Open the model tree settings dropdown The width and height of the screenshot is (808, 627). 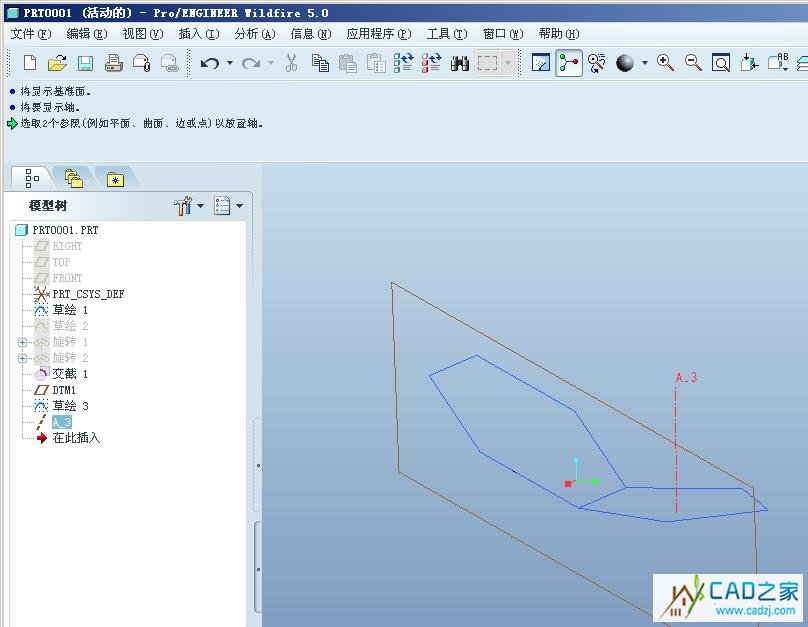tap(187, 206)
